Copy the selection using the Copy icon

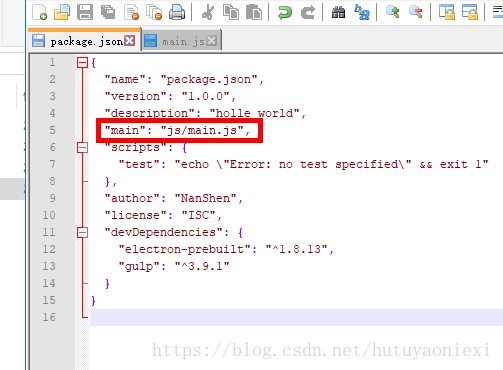231,12
